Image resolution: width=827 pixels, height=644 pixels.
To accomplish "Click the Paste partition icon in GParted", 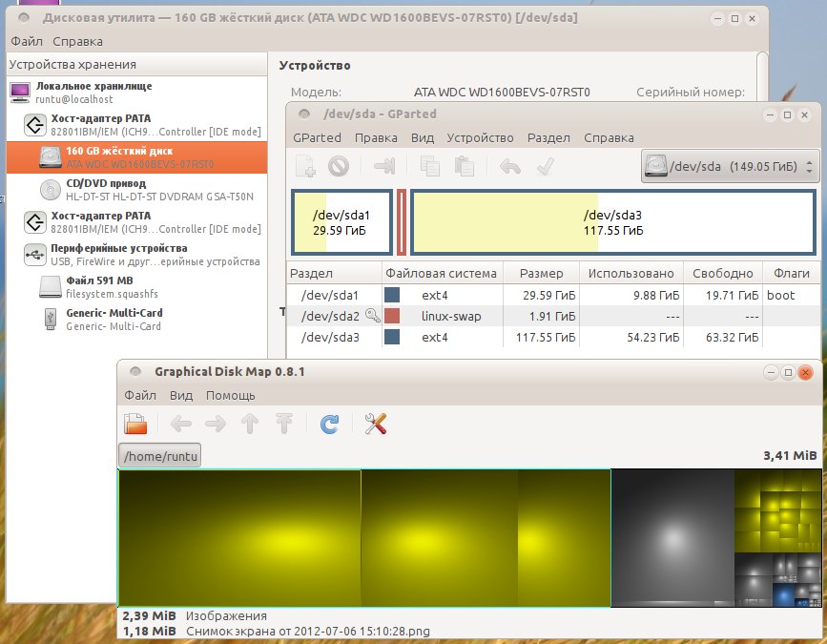I will point(465,166).
